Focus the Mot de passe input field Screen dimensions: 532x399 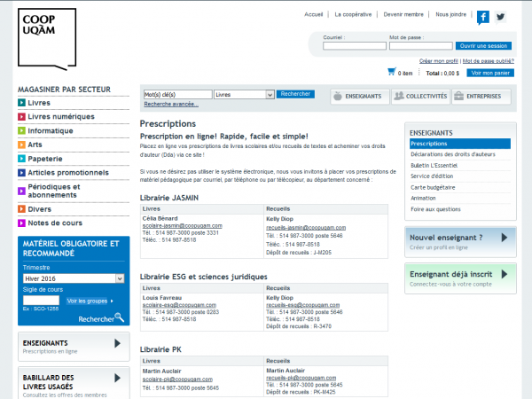click(x=420, y=46)
